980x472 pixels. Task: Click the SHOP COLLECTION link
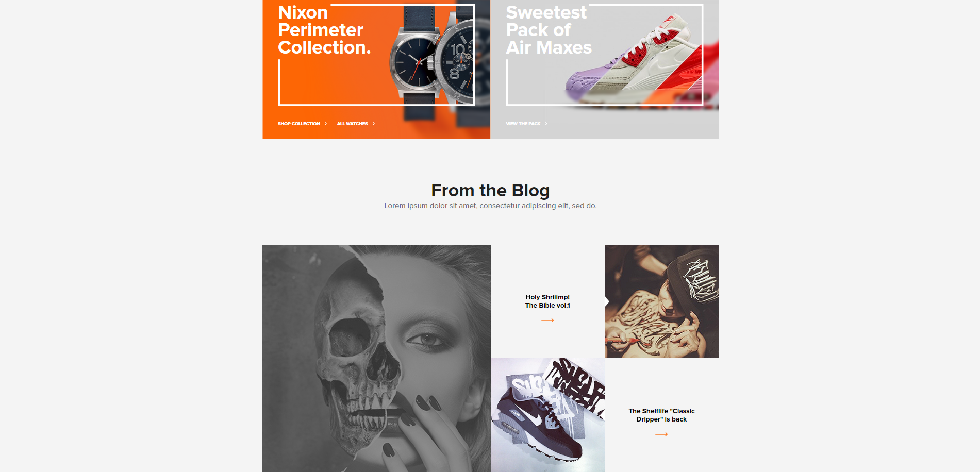pos(299,124)
